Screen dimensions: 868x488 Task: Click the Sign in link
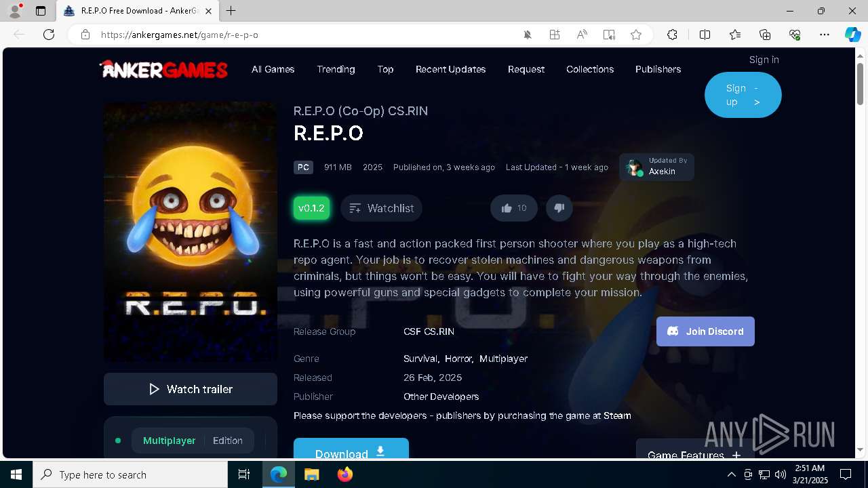click(764, 60)
